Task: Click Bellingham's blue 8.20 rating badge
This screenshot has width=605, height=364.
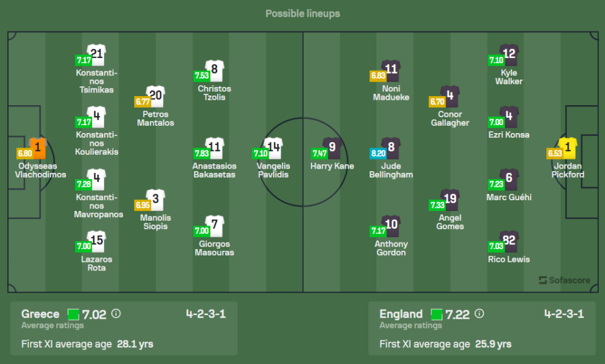Action: tap(377, 153)
